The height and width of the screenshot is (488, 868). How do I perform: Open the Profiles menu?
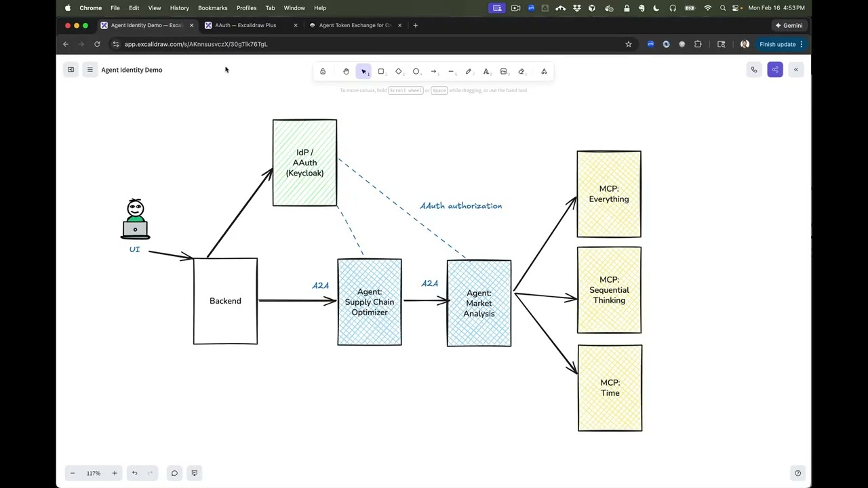pos(246,8)
